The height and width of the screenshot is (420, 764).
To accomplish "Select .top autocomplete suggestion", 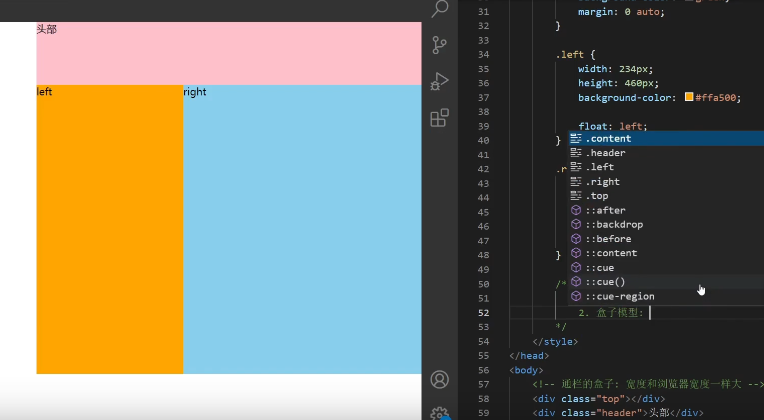I will click(x=667, y=196).
